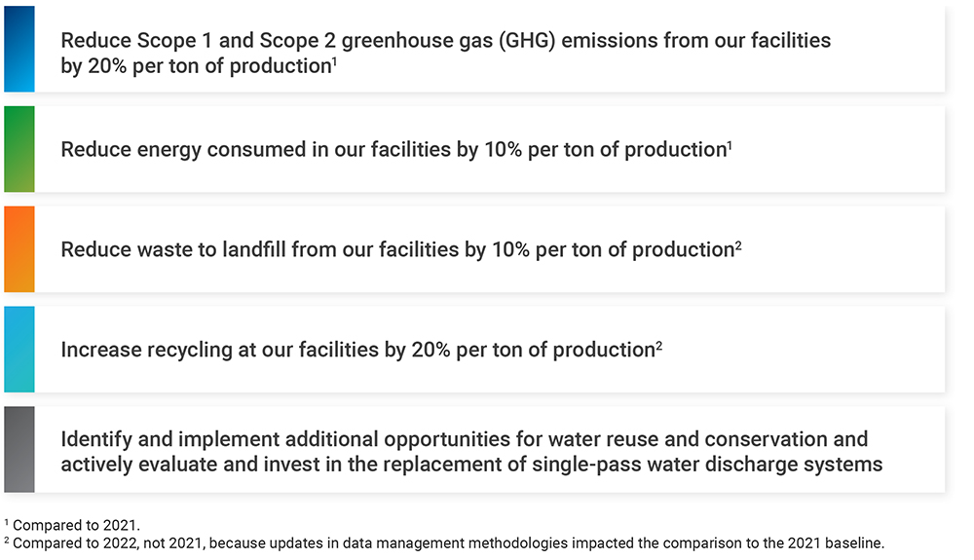The image size is (974, 560).
Task: Click the Scope 1 and Scope 2 emissions text
Action: 445,53
